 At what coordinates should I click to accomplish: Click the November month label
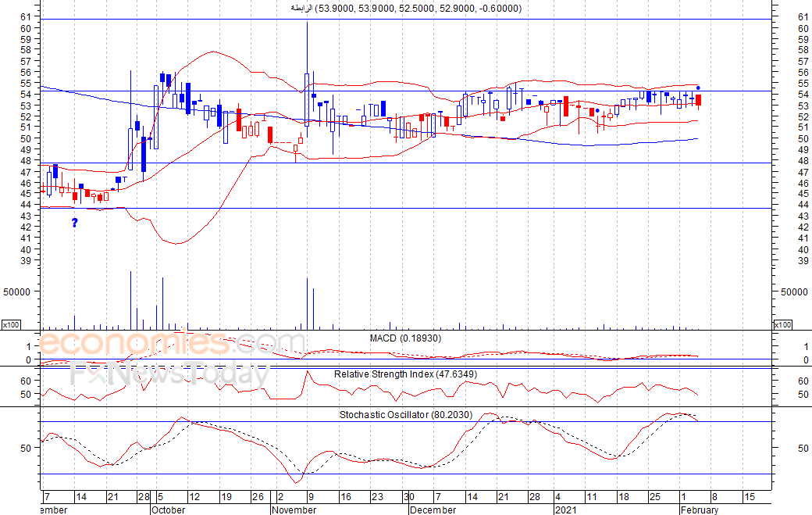point(294,510)
